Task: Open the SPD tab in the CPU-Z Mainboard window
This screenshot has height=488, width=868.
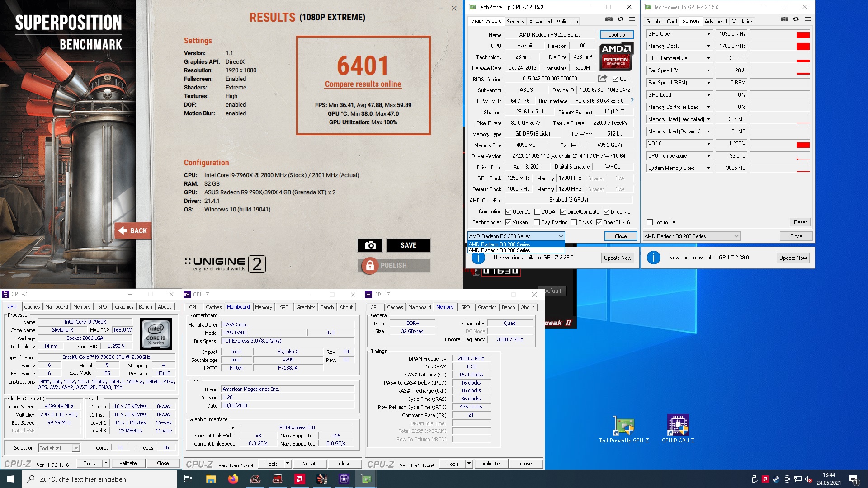Action: pos(284,307)
